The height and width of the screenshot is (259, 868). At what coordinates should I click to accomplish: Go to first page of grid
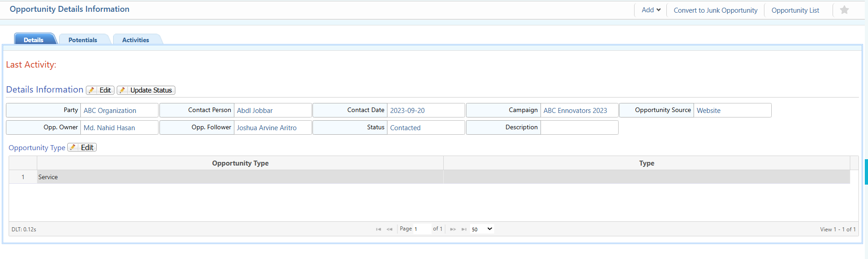pos(378,229)
